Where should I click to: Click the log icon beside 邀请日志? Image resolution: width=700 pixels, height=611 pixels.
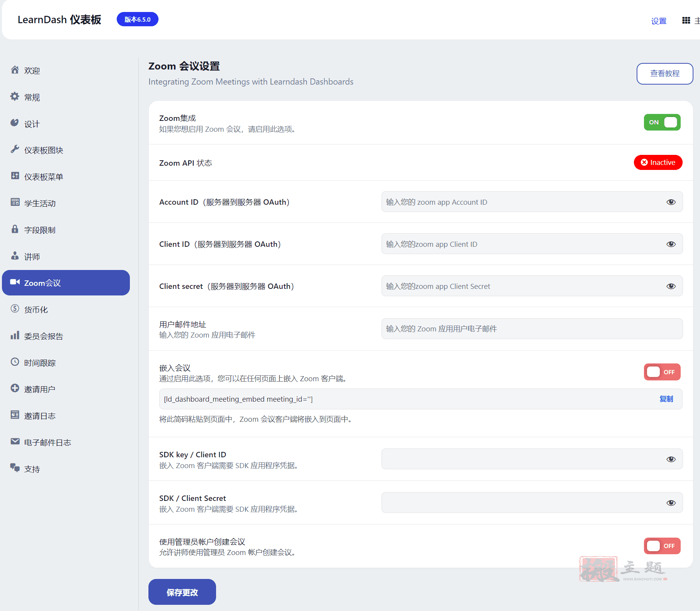click(x=15, y=415)
